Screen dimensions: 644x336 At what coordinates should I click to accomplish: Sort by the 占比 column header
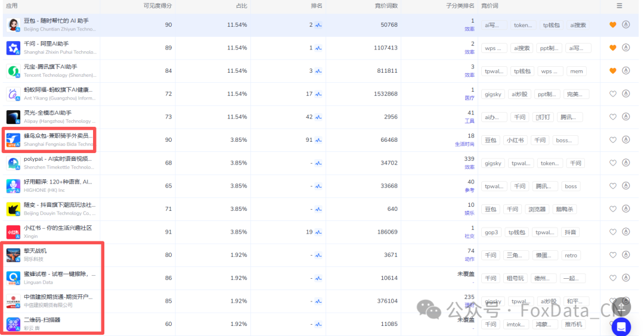tap(241, 6)
